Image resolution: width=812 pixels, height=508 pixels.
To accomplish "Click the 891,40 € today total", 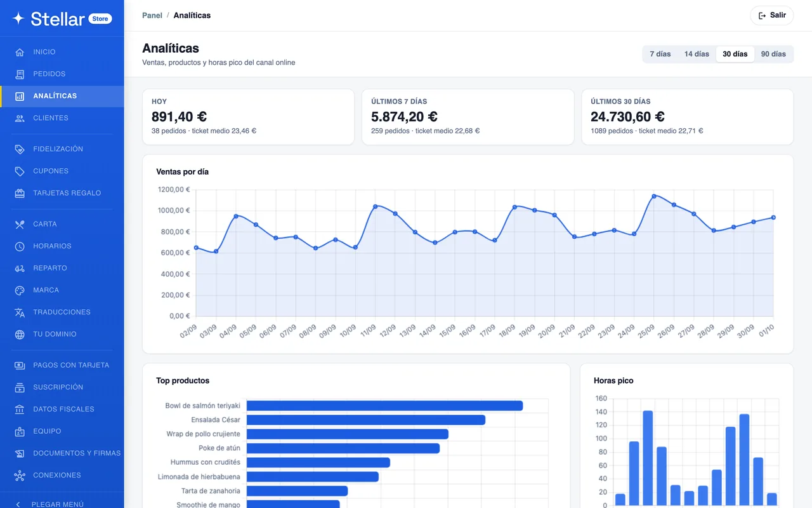I will point(179,117).
